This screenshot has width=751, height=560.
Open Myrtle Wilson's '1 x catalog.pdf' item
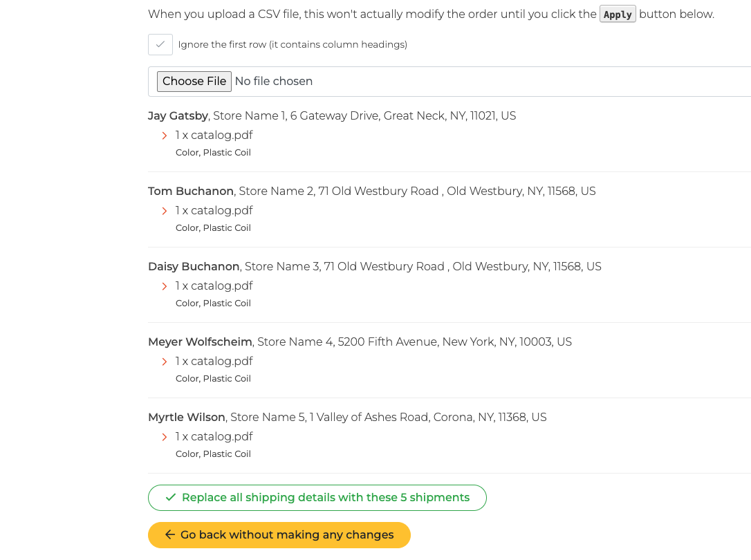[x=214, y=436]
